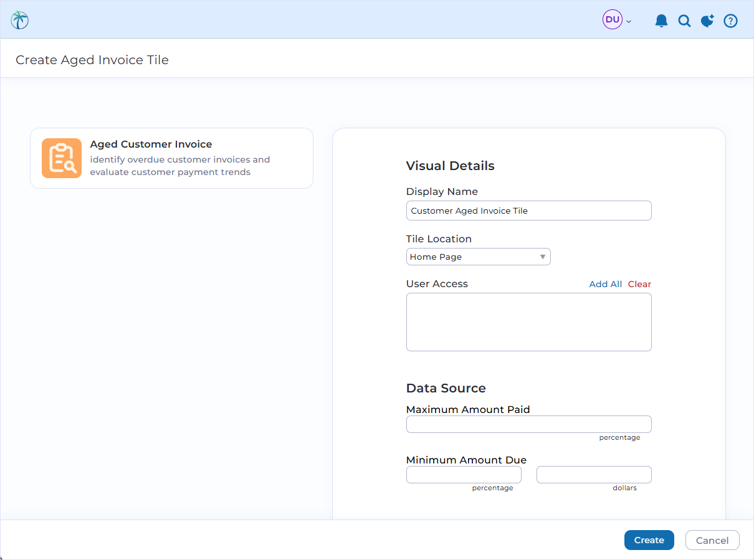754x560 pixels.
Task: Select the Aged Customer Invoice card
Action: point(171,158)
